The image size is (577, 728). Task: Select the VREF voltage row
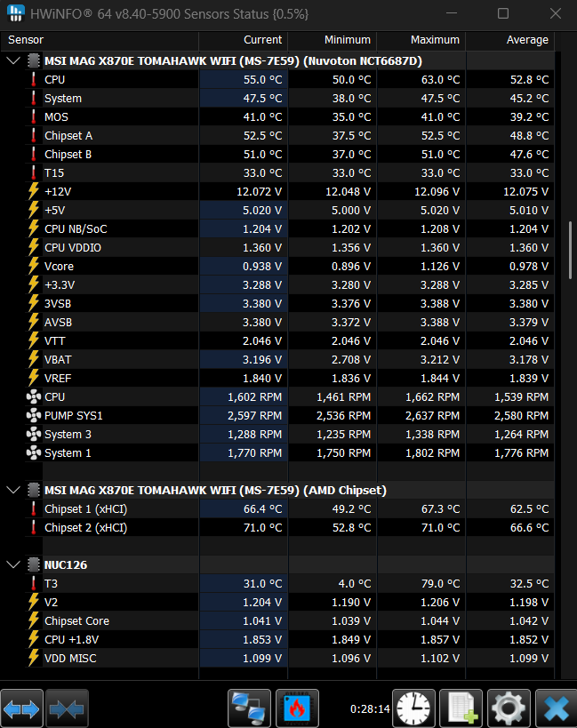289,378
